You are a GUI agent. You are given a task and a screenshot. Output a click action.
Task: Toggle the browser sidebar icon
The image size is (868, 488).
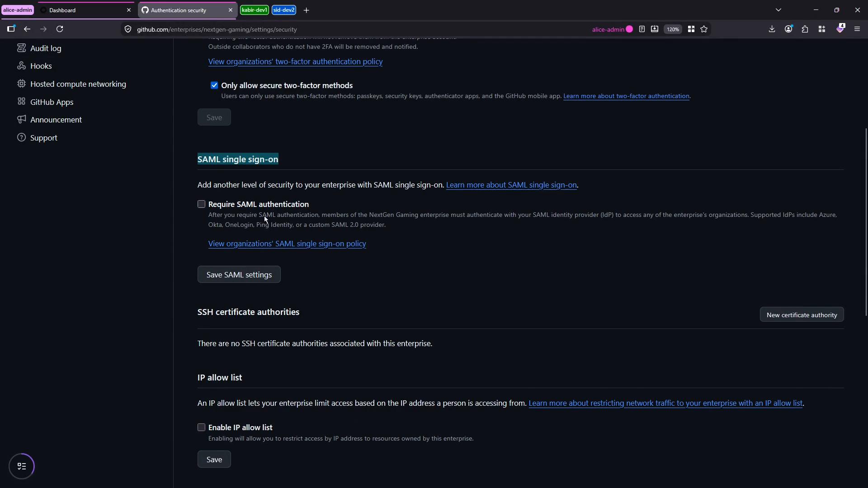coord(11,29)
